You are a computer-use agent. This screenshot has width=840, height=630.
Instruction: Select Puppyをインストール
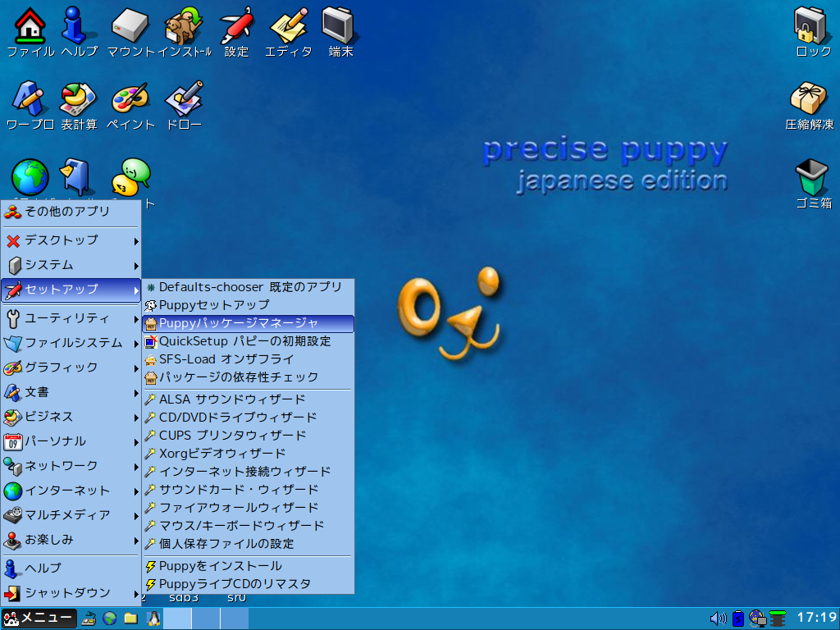pyautogui.click(x=248, y=566)
